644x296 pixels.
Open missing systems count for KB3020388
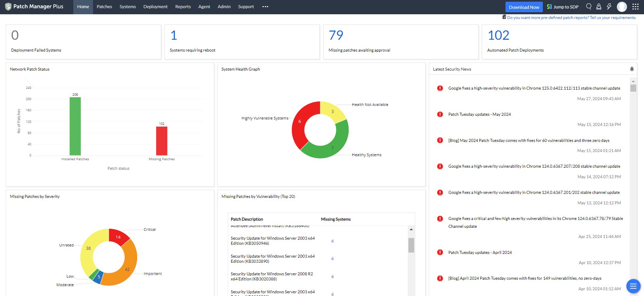[x=332, y=277]
